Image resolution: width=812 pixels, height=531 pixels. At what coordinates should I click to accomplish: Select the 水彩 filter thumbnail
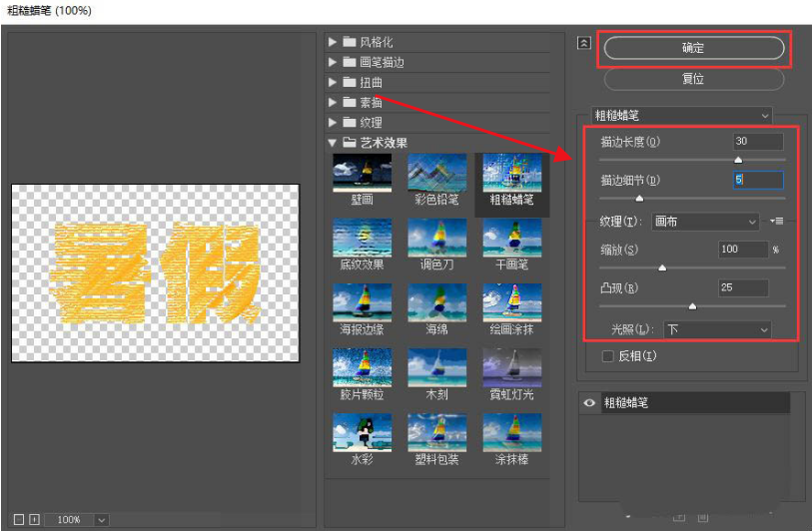pyautogui.click(x=362, y=432)
